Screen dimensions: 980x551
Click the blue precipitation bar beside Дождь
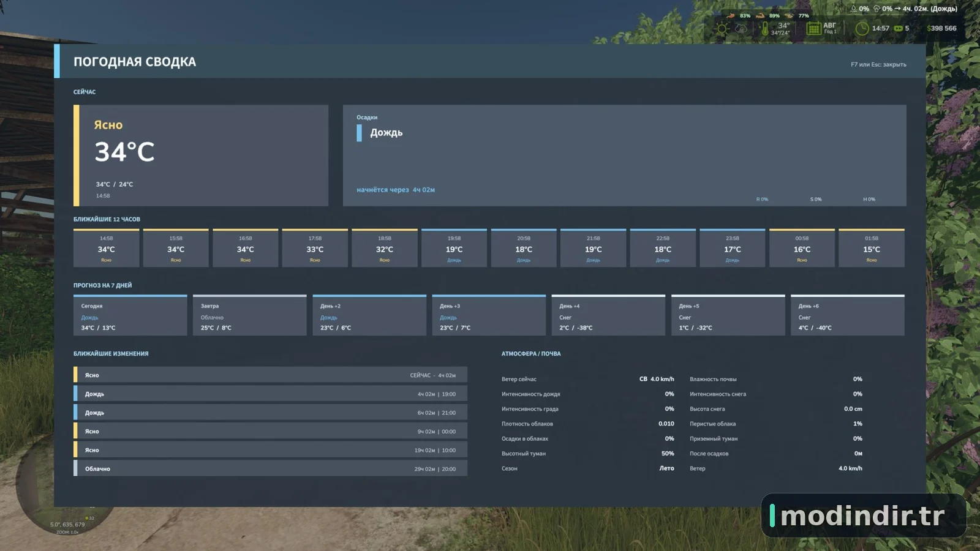point(360,133)
